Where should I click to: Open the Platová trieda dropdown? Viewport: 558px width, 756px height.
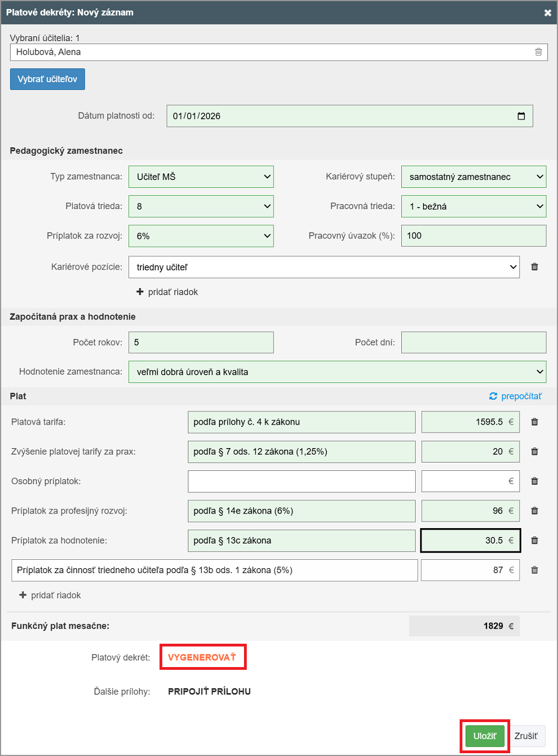click(x=201, y=206)
